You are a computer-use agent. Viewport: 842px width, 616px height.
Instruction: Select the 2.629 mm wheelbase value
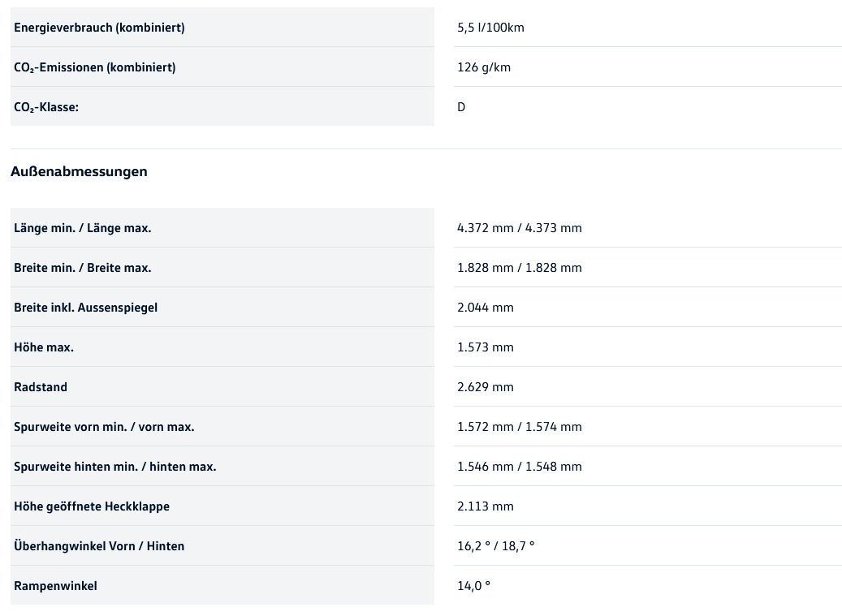click(485, 387)
